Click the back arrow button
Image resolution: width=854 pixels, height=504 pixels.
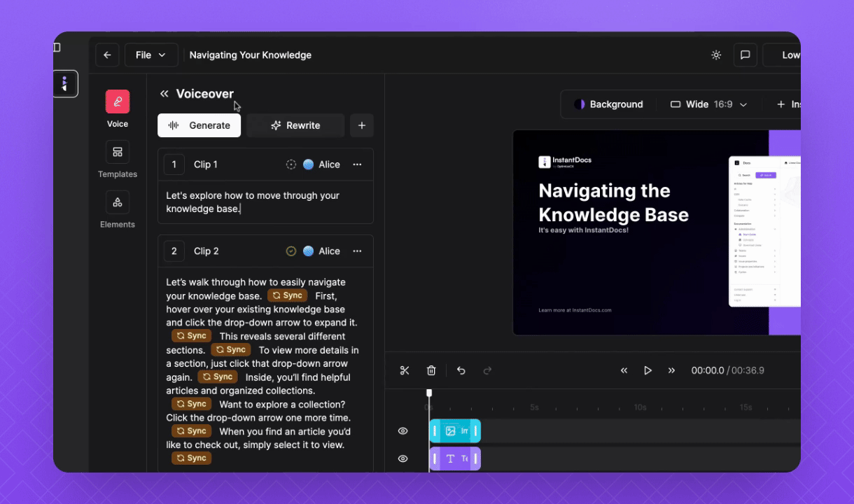[107, 55]
